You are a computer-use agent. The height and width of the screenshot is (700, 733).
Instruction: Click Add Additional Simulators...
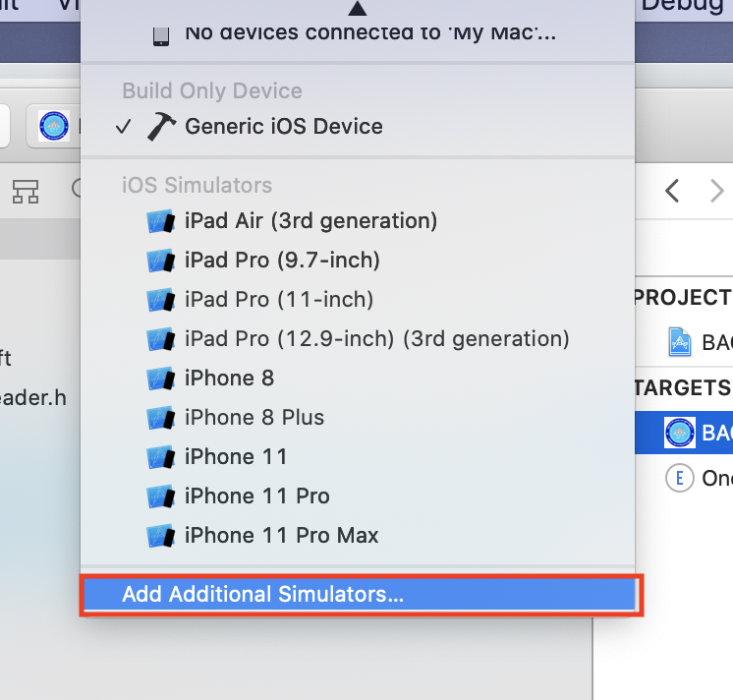coord(262,595)
